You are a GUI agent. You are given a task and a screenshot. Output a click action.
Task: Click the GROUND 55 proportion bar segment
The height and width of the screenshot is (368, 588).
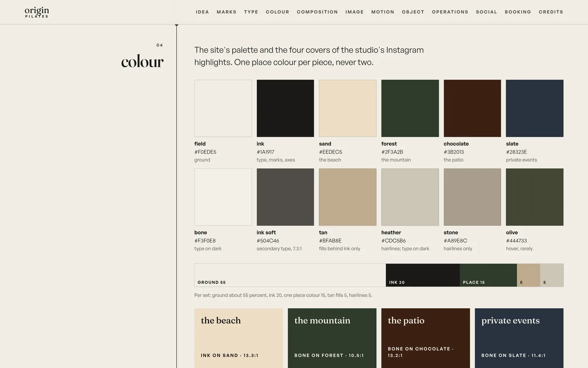coord(290,275)
